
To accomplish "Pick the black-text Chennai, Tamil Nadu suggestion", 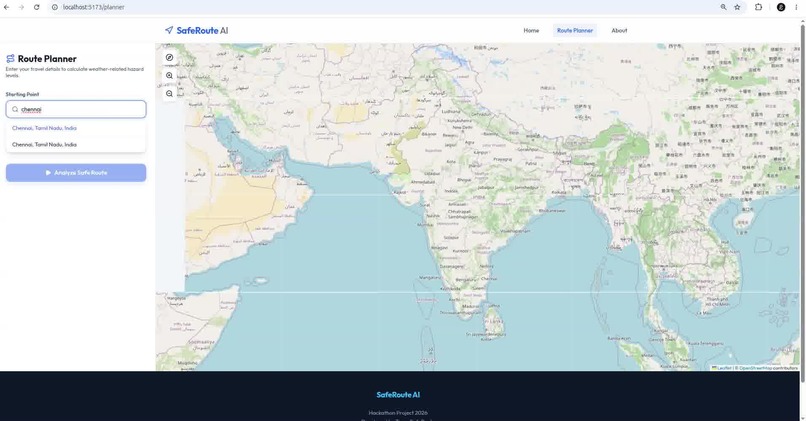I will (76, 144).
